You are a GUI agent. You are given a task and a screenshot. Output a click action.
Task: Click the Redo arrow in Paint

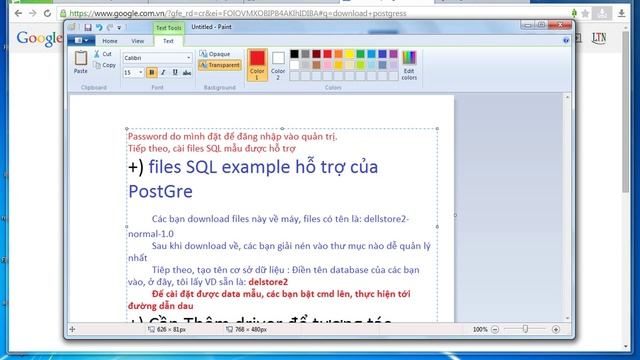109,27
